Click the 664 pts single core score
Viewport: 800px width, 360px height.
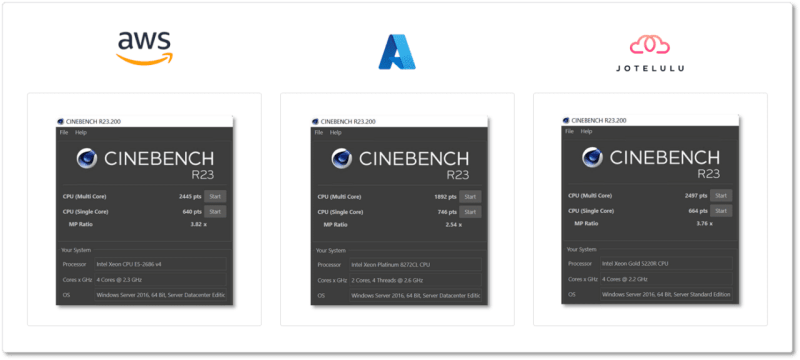tap(697, 211)
